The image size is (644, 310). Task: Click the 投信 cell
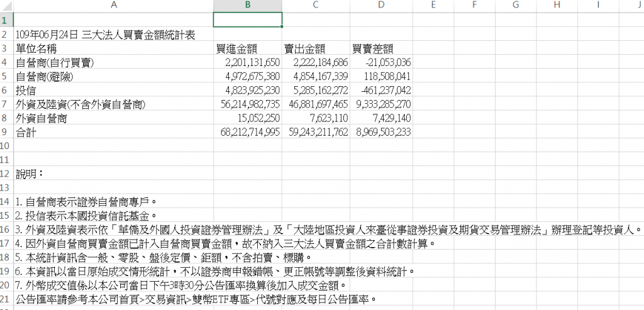coord(114,91)
